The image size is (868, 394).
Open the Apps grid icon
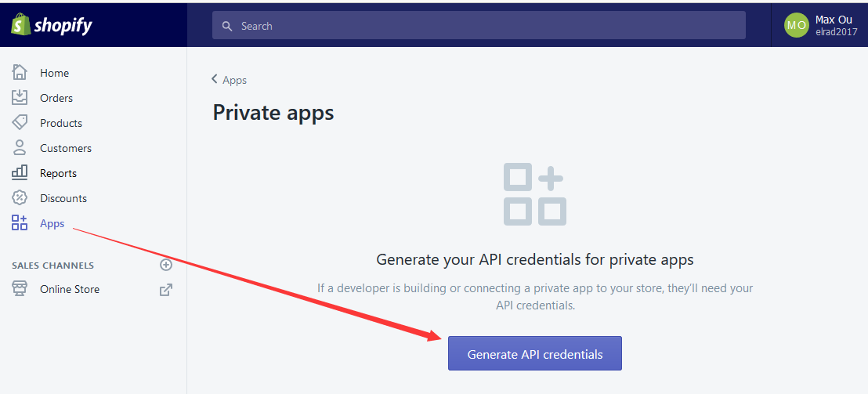coord(20,223)
